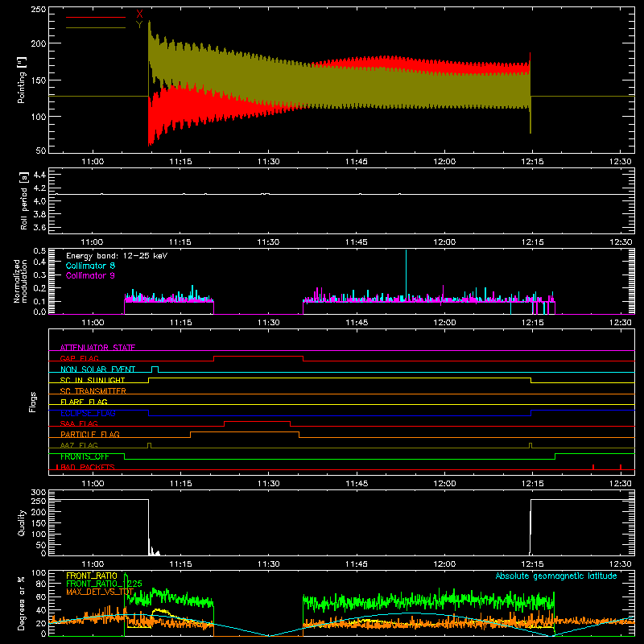This screenshot has width=644, height=644.
Task: Click the Normalized modulation axis title
Action: 21,281
